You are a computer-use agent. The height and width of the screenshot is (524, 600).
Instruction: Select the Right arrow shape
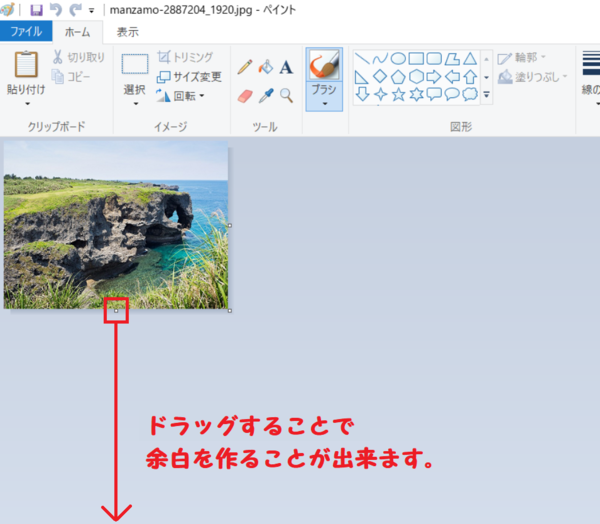click(x=434, y=77)
